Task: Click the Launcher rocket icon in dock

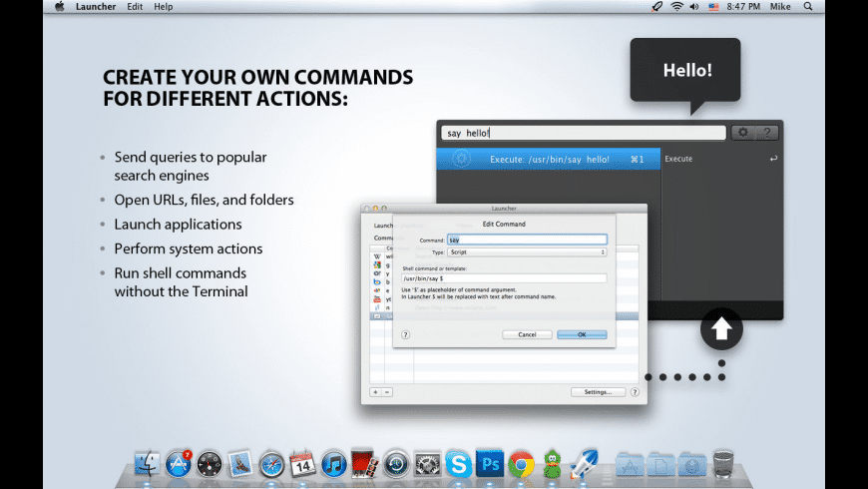Action: click(584, 463)
